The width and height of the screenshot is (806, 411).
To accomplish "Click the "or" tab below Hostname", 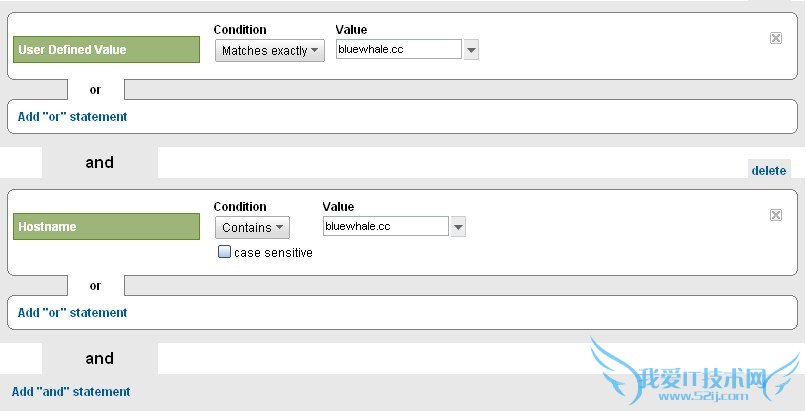I will (x=96, y=286).
